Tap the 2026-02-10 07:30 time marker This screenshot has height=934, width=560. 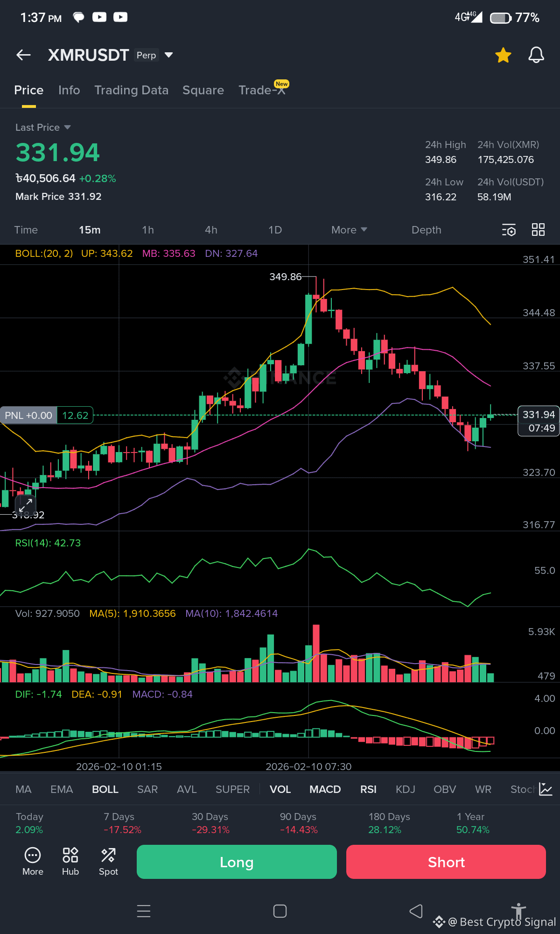click(x=308, y=766)
